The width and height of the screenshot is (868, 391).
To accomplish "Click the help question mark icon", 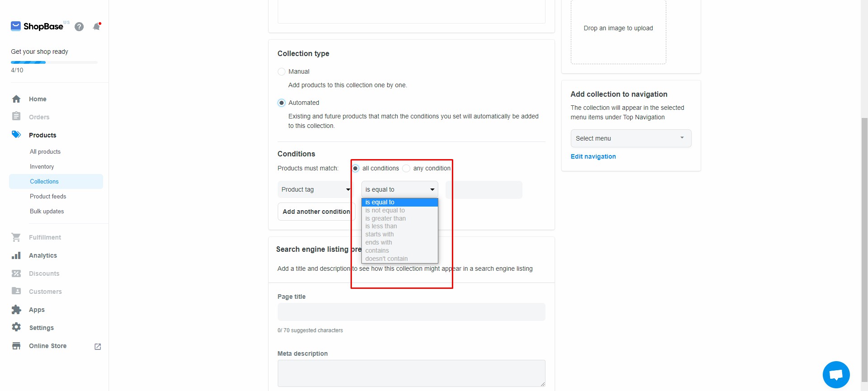I will click(x=79, y=27).
